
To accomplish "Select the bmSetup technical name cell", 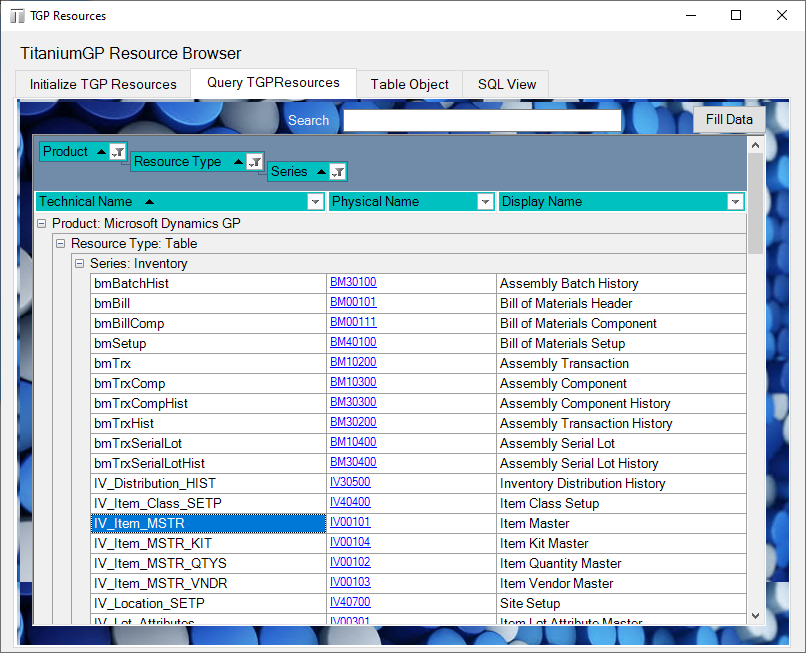I will click(x=208, y=343).
